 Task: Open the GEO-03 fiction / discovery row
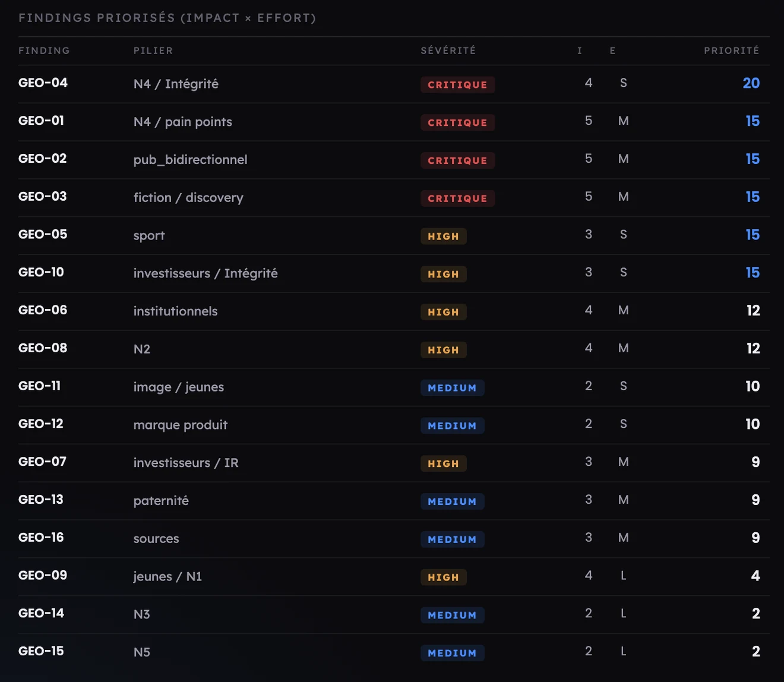tap(394, 197)
